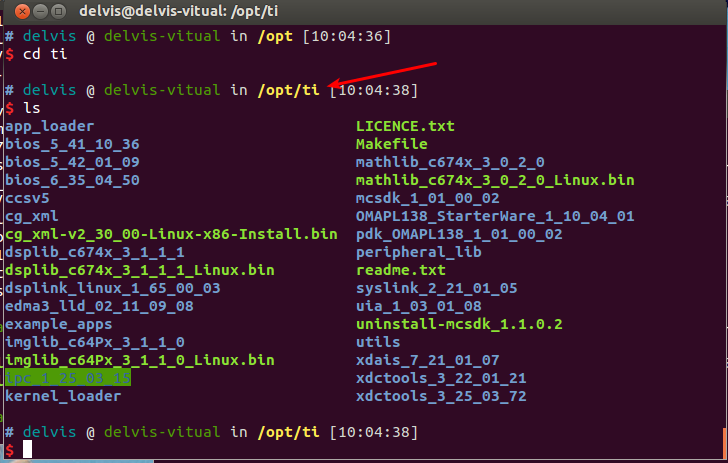This screenshot has height=463, width=728.
Task: Select cg_xml-v2_30_00-Linux-x86-Install.bin file name
Action: tap(171, 235)
